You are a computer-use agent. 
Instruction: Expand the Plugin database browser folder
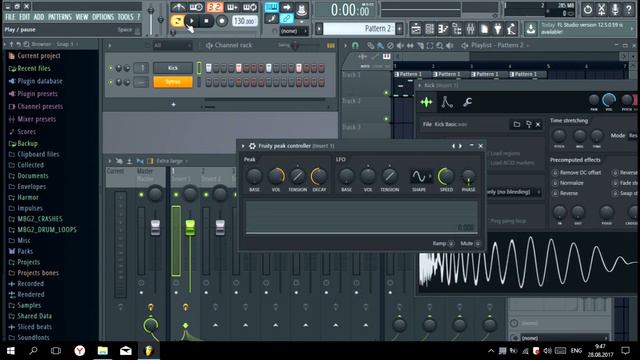[40, 81]
